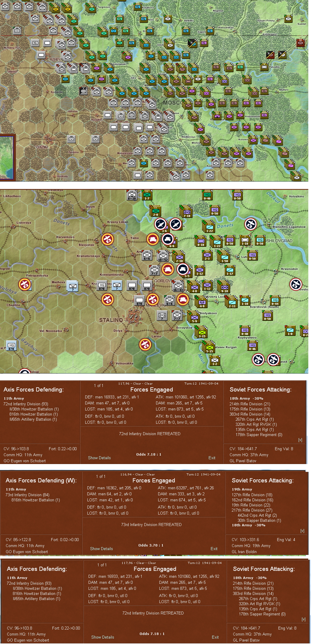
Task: Click 'CV: 85->122.8' in 73rd Infantry report
Action: [x=18, y=540]
